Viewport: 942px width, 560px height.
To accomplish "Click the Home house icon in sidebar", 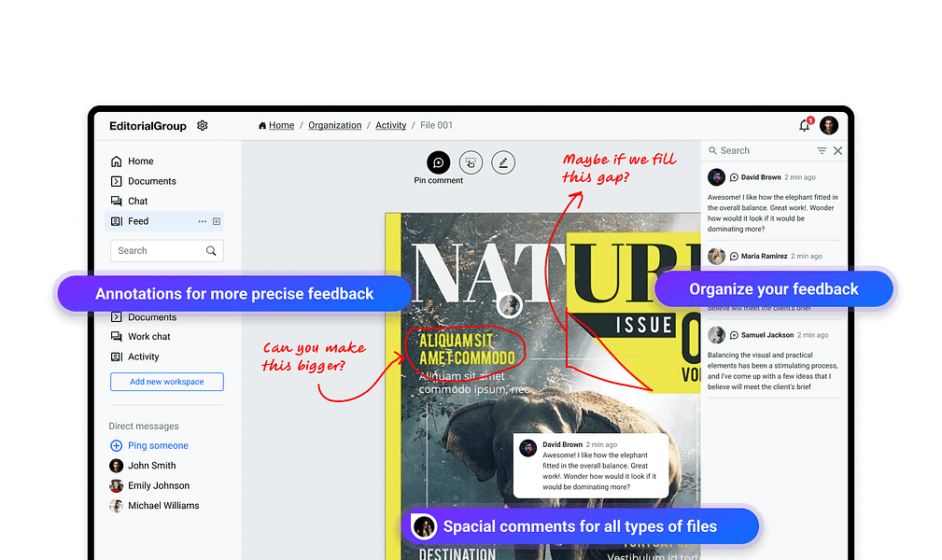I will [x=117, y=161].
